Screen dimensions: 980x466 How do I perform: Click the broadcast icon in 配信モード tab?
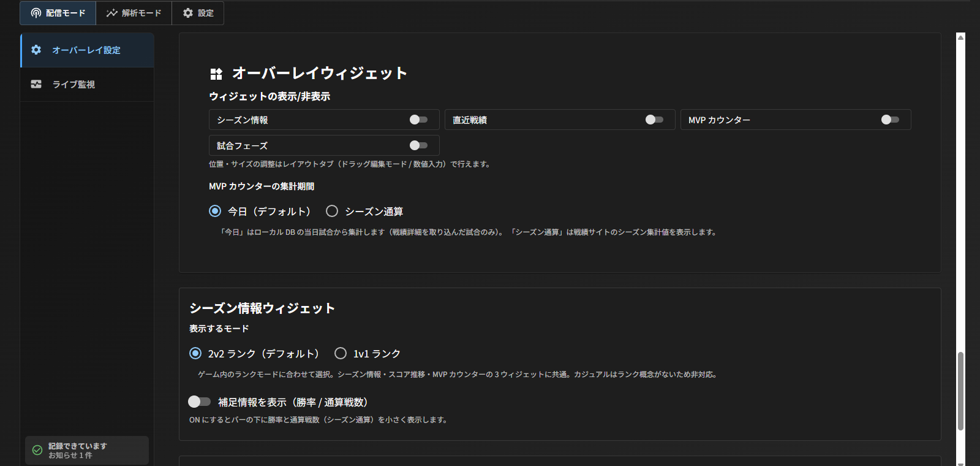(x=36, y=13)
